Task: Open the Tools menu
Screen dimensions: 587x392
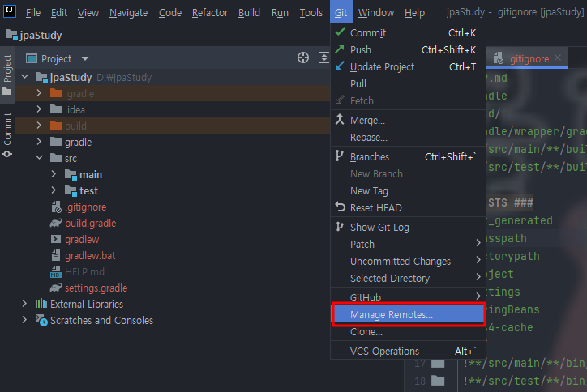Action: pos(311,13)
